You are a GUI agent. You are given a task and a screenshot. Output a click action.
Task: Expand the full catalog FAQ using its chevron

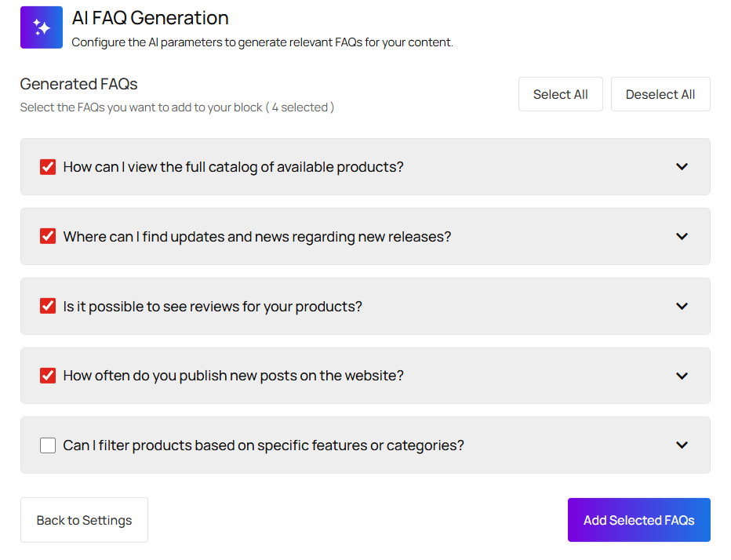click(682, 167)
